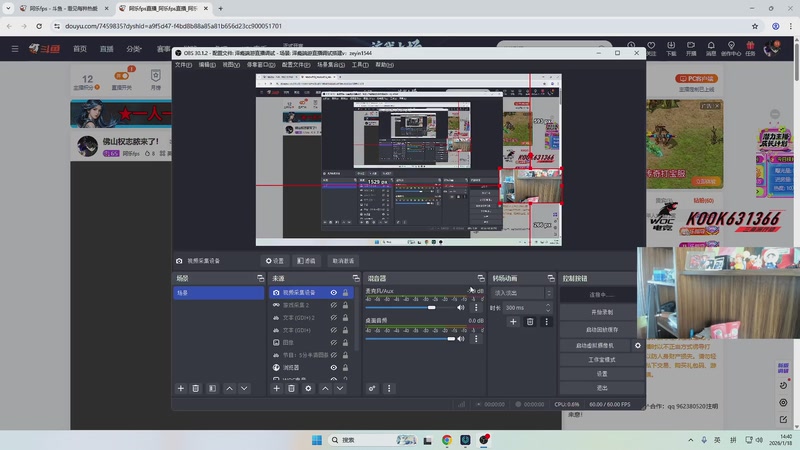Click 启动虚拟摄像机 button

pos(595,345)
